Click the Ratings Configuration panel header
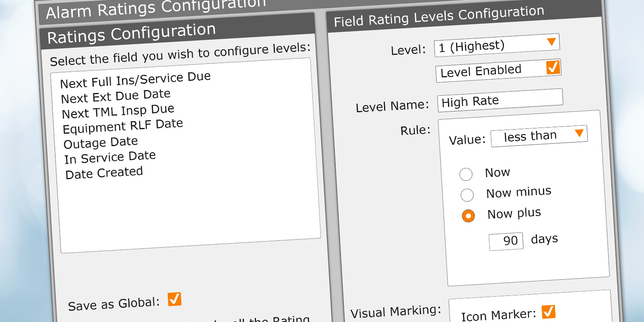644x322 pixels. point(177,32)
